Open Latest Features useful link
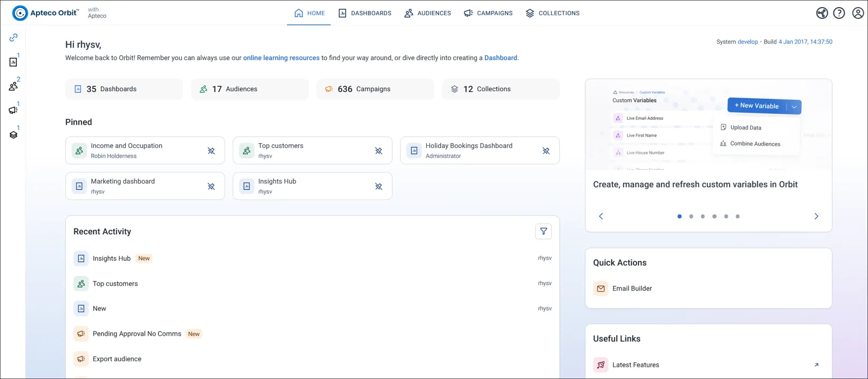 pyautogui.click(x=709, y=365)
